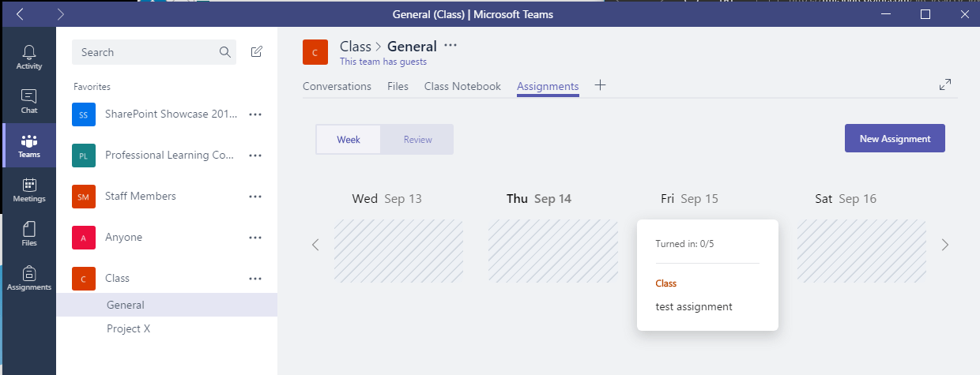The height and width of the screenshot is (375, 980).
Task: Open the Chat section
Action: 29,102
